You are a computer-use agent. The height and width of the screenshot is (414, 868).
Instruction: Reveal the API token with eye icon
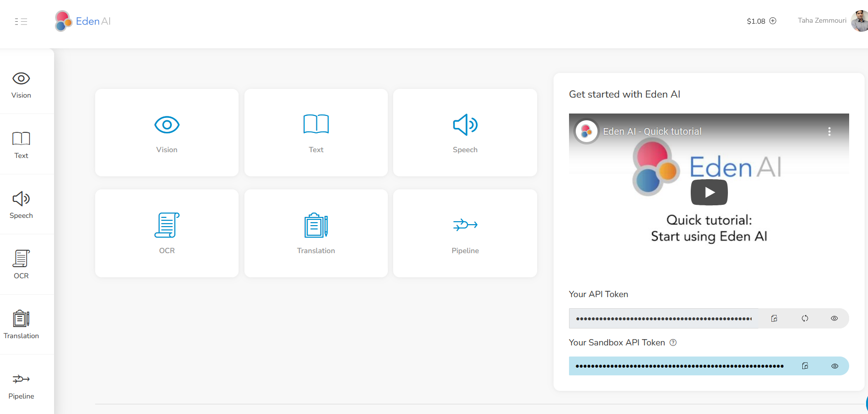834,318
